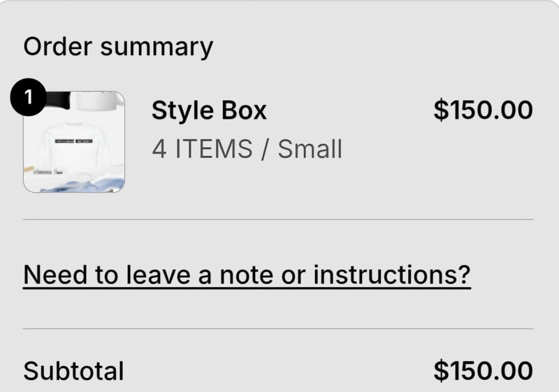Click the Style Box $150.00 price

(483, 110)
